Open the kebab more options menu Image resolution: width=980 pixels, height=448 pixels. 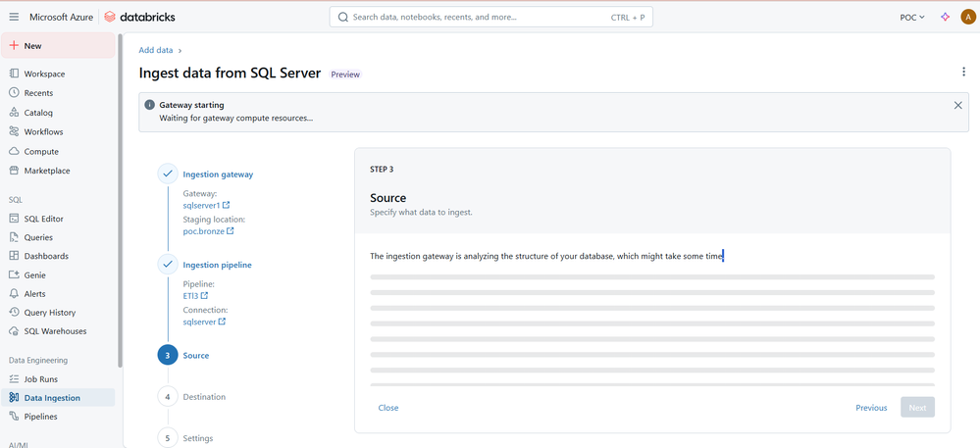[x=964, y=72]
